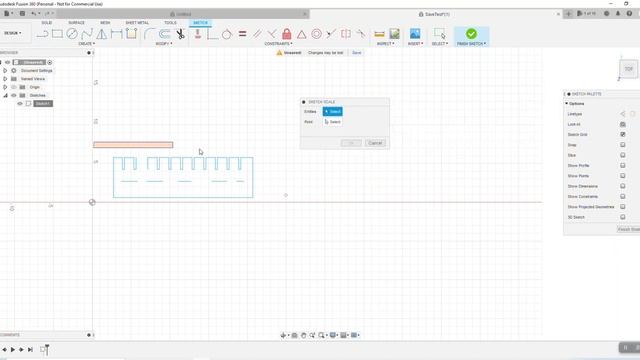Collapse the Sketches folder node

5,95
